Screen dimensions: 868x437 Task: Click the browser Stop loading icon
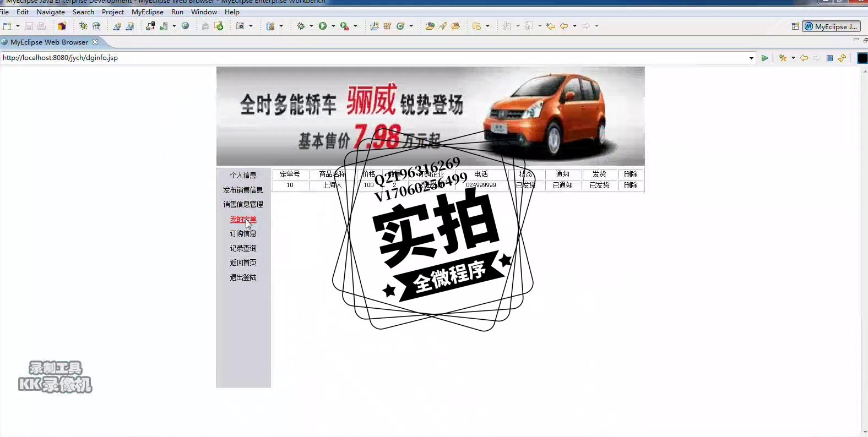(829, 58)
